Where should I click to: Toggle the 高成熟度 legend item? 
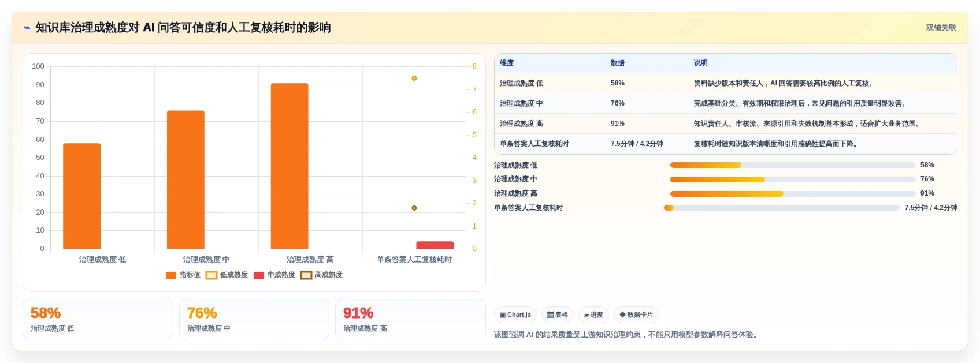322,275
